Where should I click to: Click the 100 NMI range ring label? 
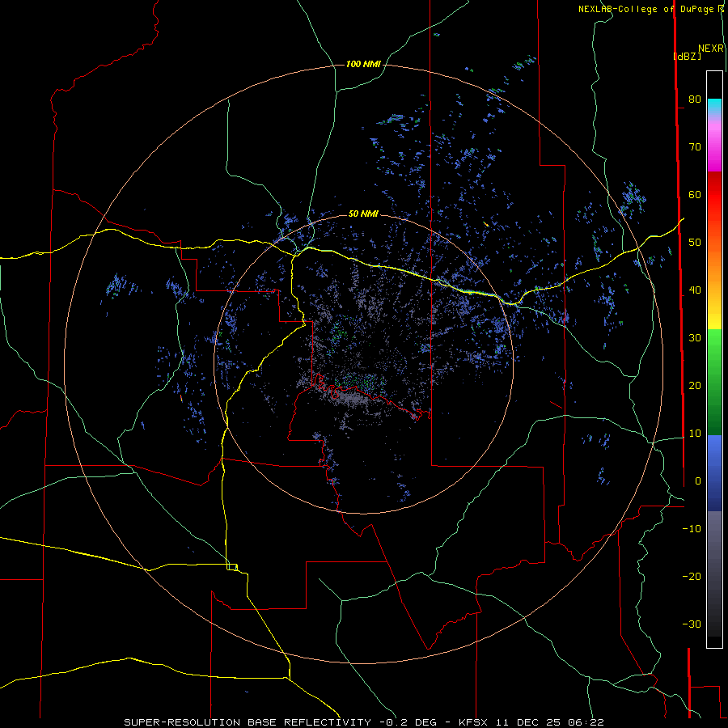click(363, 64)
